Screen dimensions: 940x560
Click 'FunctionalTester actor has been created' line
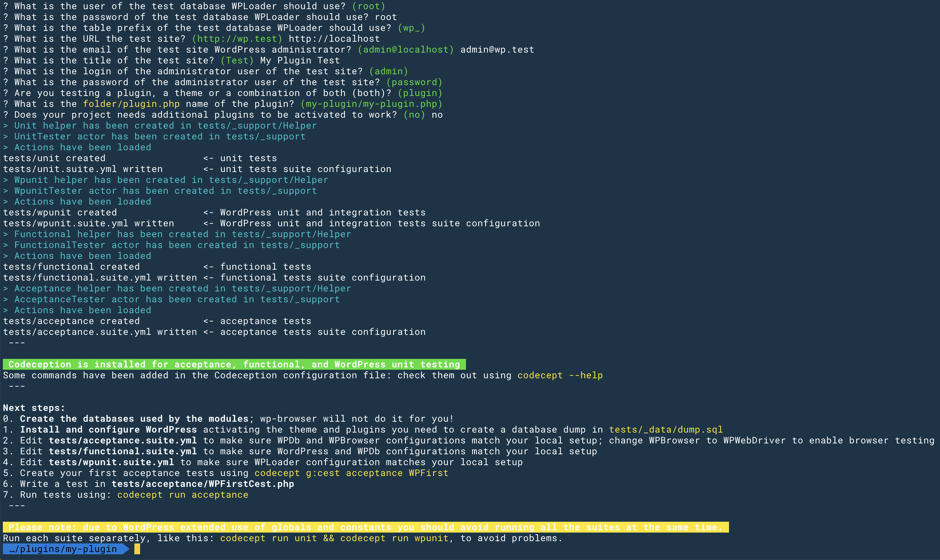(171, 245)
